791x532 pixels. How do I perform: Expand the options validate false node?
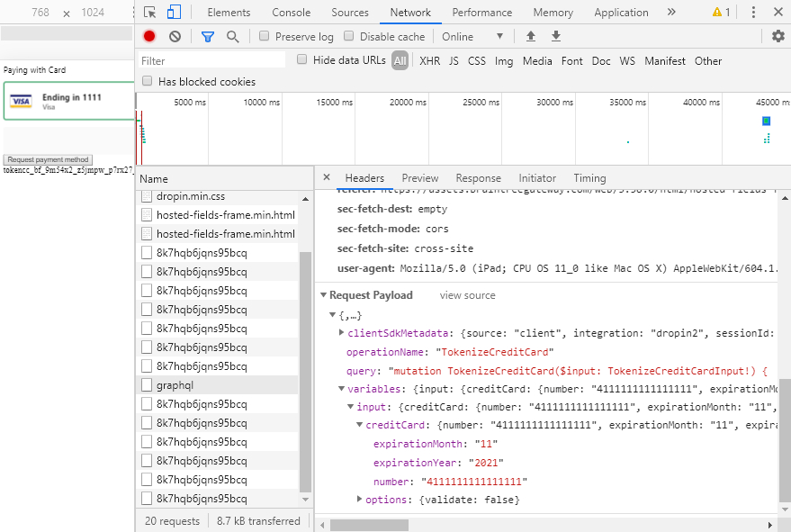(360, 500)
